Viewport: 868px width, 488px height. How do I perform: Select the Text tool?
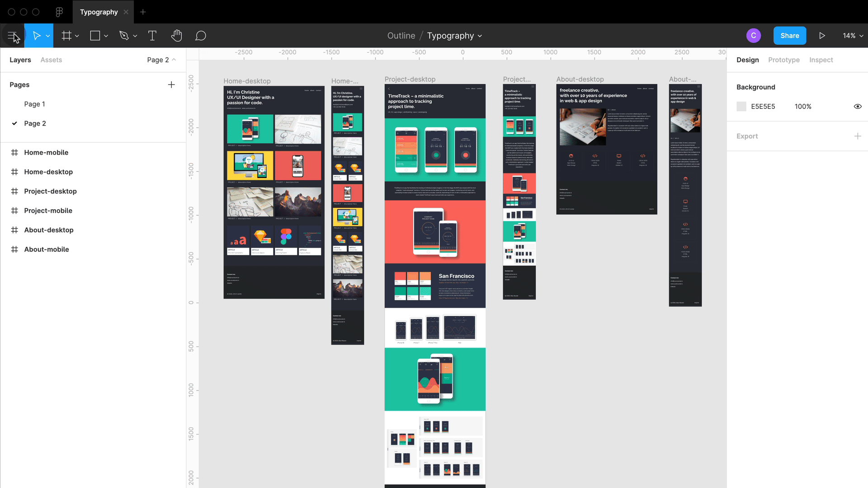pyautogui.click(x=153, y=36)
